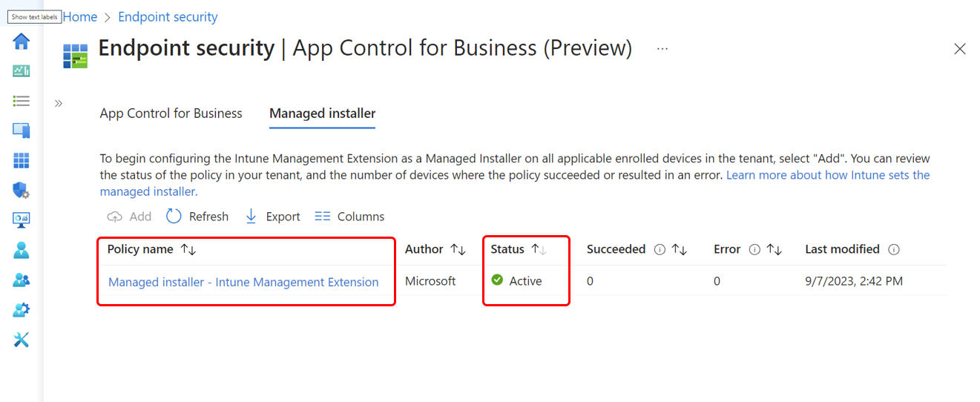Image resolution: width=980 pixels, height=402 pixels.
Task: Open Troubleshooting tools icon in sidebar
Action: tap(22, 340)
